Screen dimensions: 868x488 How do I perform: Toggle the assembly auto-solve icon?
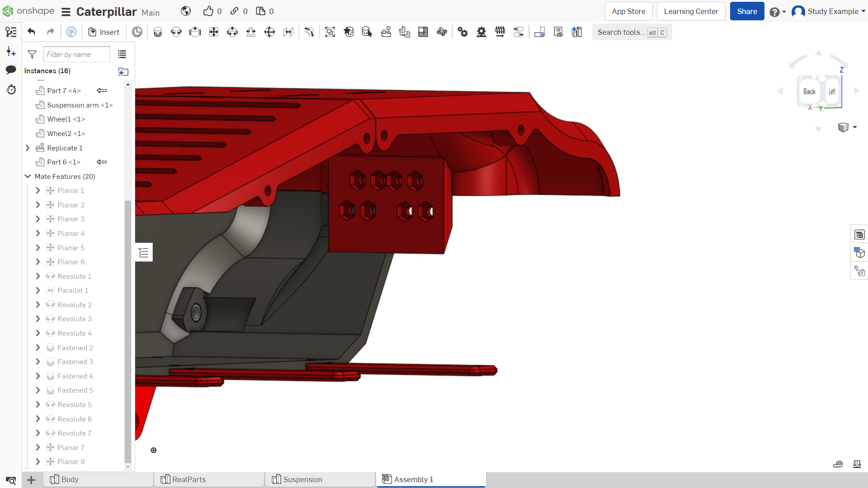(71, 32)
